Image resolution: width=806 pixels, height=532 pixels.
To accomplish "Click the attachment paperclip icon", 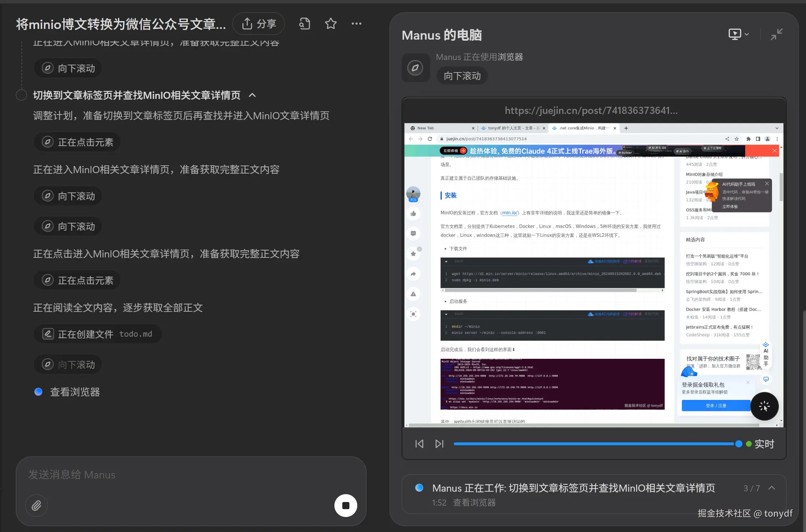I will (x=36, y=505).
